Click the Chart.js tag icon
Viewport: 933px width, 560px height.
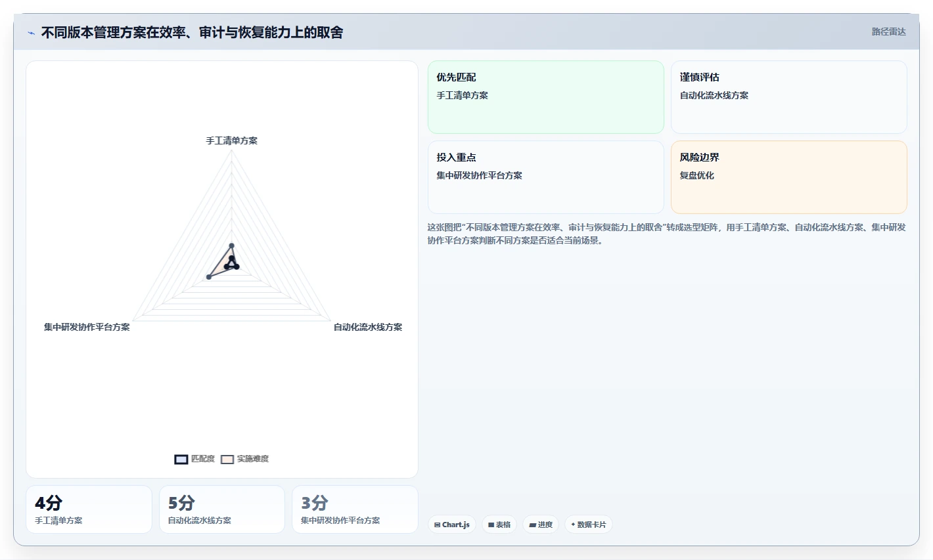click(x=437, y=525)
